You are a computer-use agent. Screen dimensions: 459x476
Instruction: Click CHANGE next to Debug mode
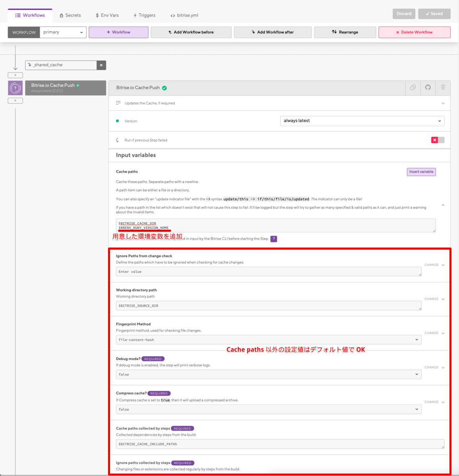point(434,368)
